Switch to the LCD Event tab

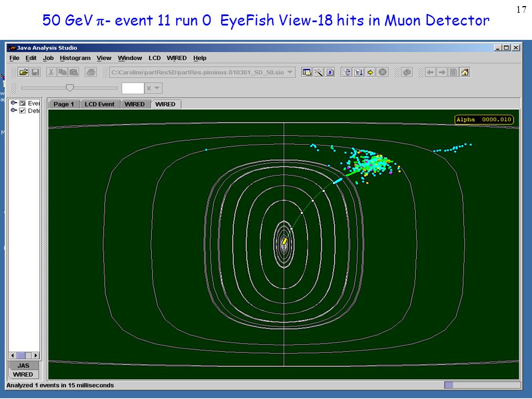click(x=99, y=105)
